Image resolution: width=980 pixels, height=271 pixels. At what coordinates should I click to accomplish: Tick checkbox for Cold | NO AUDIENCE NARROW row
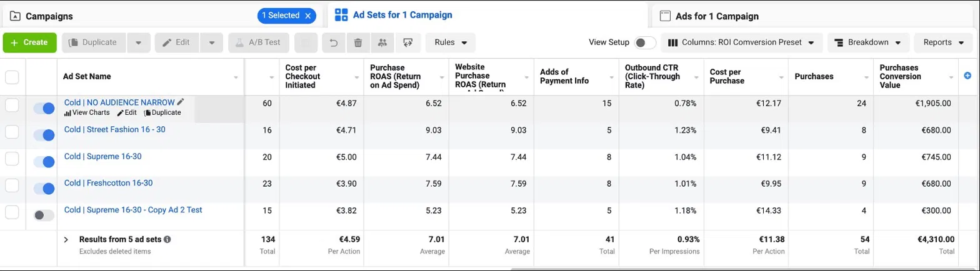tap(12, 106)
